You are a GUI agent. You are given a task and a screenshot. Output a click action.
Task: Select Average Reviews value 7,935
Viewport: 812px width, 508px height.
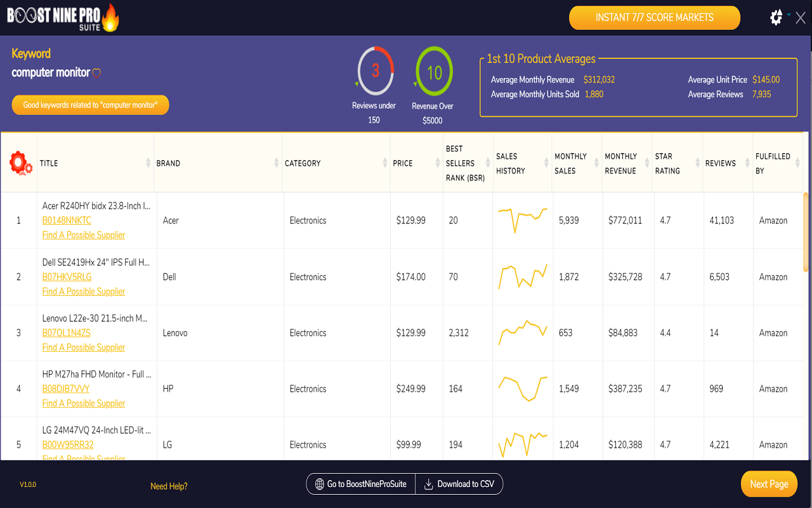[x=761, y=95]
